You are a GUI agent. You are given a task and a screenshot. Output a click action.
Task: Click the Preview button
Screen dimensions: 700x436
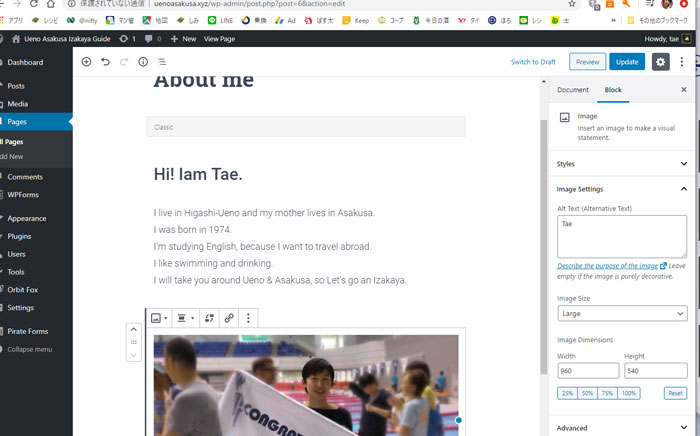(588, 62)
